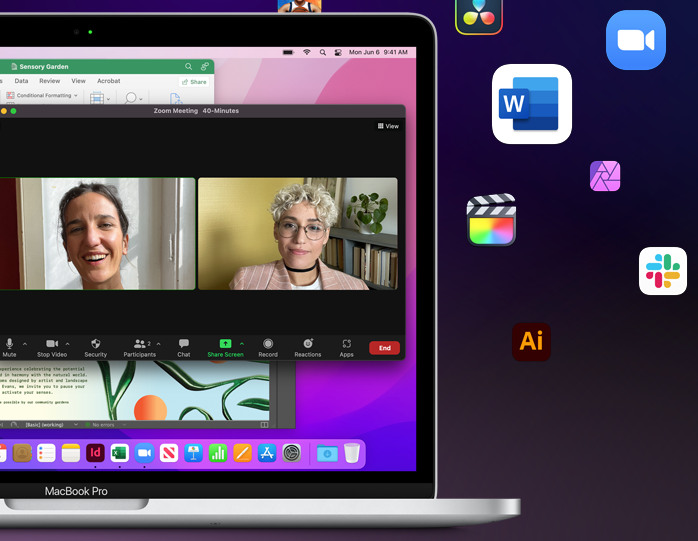End the Zoom meeting
The width and height of the screenshot is (698, 541).
[x=385, y=348]
